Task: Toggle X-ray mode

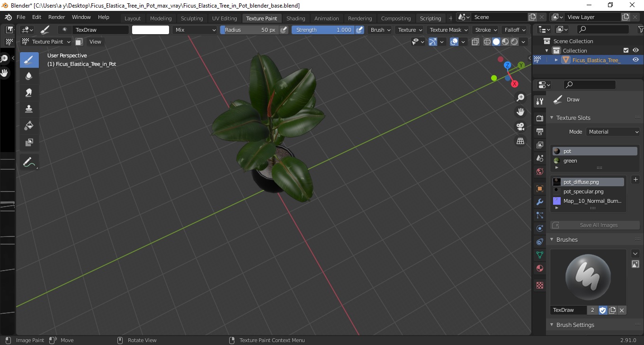Action: tap(476, 42)
